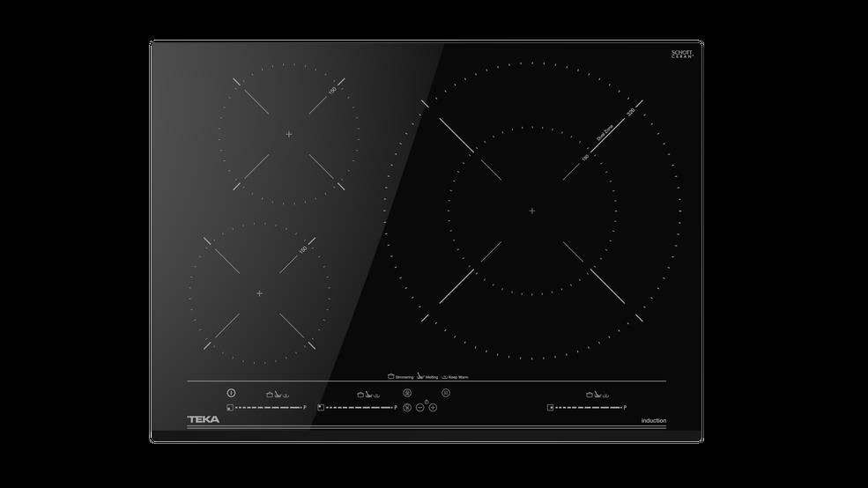This screenshot has height=488, width=868.
Task: Tap the plus touch button
Action: [x=433, y=407]
